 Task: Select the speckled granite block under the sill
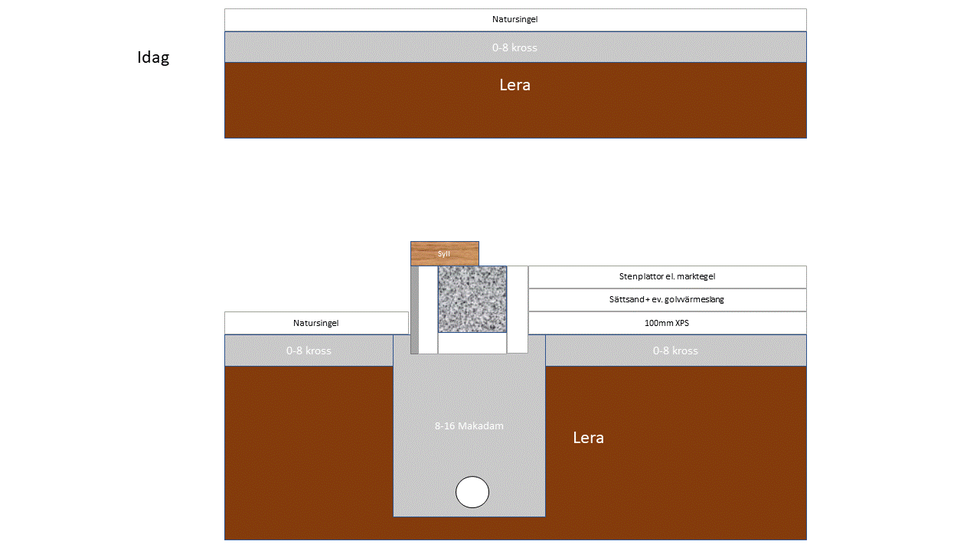[472, 299]
